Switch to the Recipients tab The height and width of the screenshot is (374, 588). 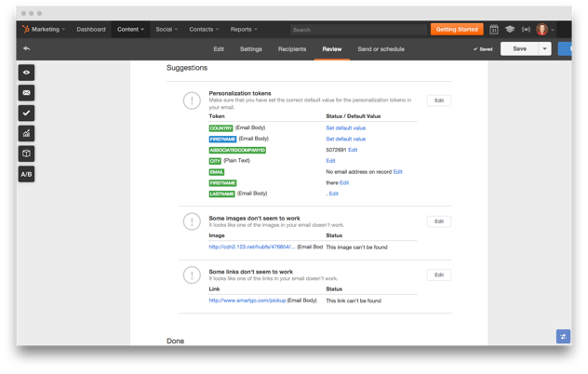click(x=292, y=48)
